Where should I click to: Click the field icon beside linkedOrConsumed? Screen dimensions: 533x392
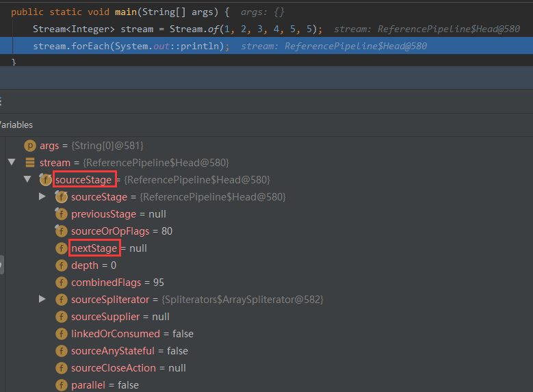61,334
